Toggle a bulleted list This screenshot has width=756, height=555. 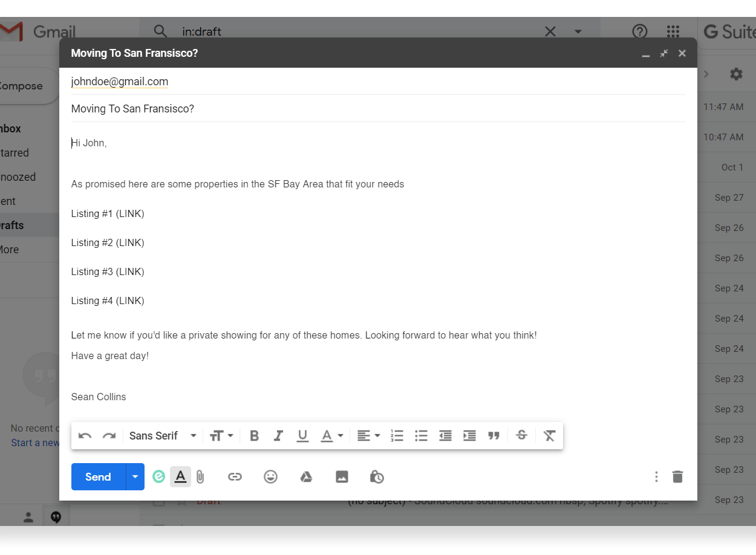[421, 435]
